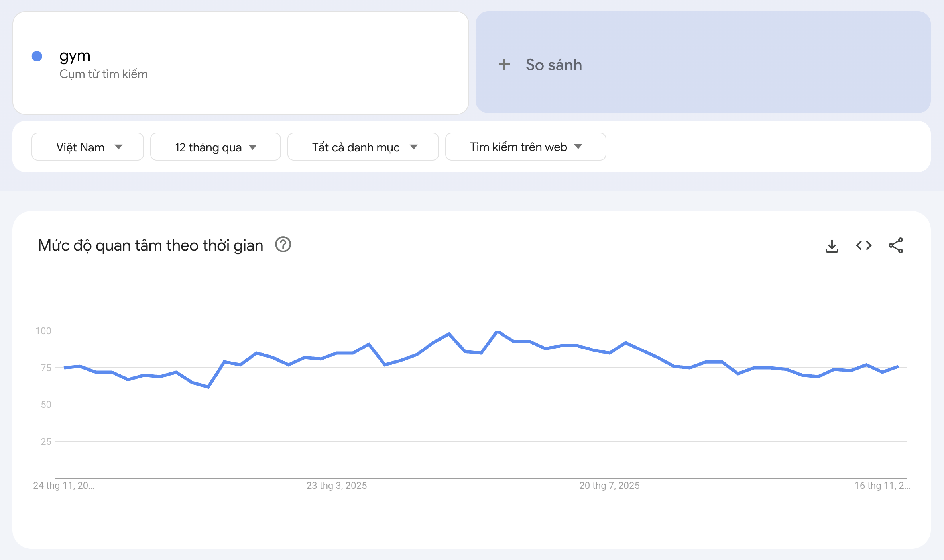Open the Việt Nam region dropdown

[87, 147]
